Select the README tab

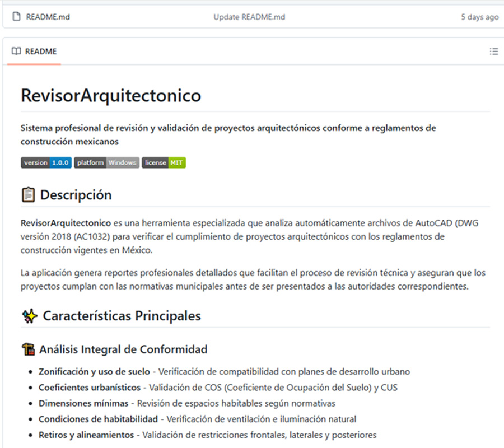(x=34, y=52)
